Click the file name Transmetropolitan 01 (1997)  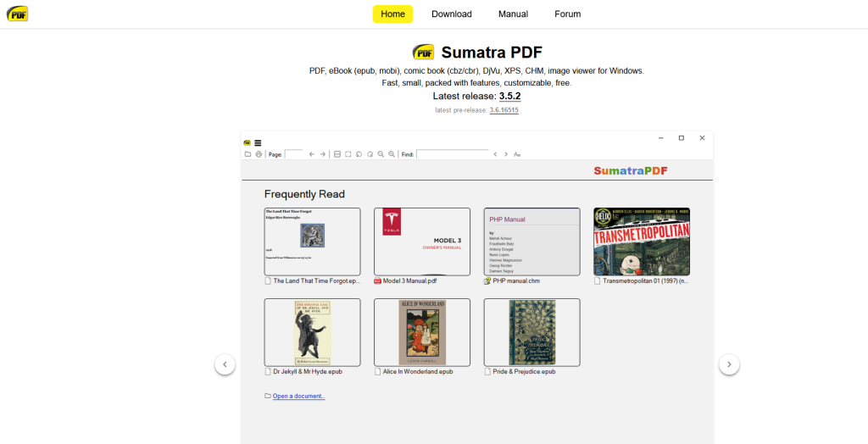(645, 281)
